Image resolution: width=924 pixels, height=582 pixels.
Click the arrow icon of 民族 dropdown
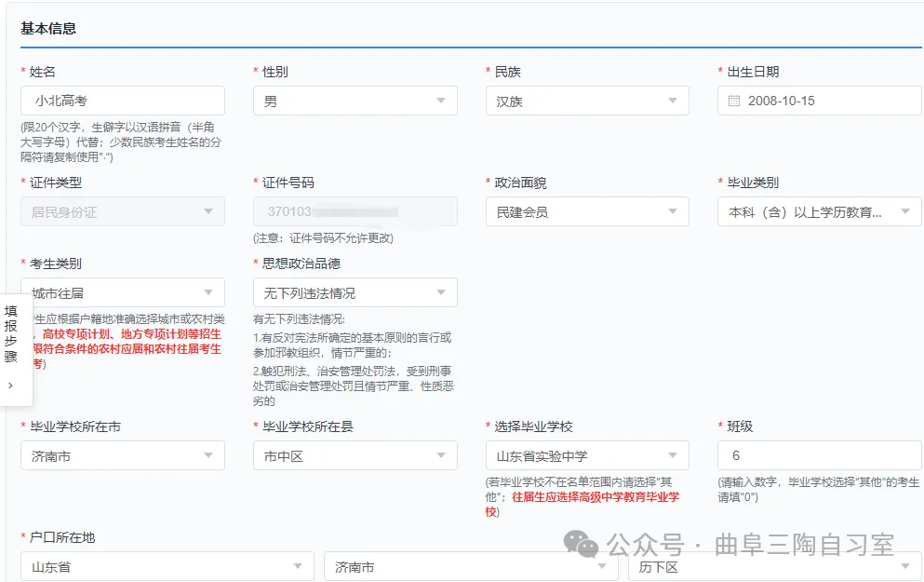pyautogui.click(x=673, y=101)
